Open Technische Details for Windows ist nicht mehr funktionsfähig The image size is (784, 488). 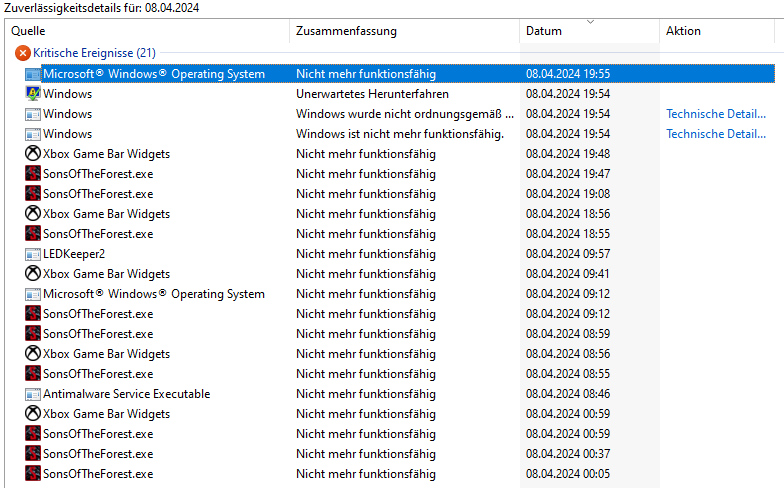point(716,134)
